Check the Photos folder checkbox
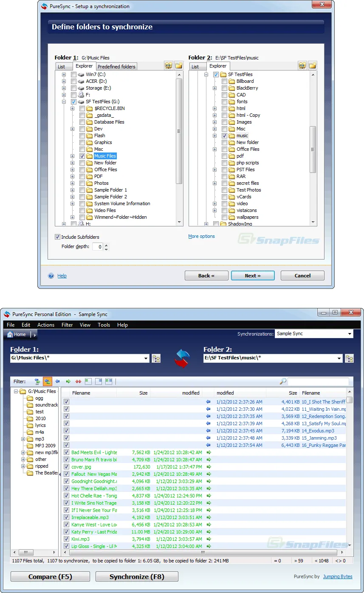This screenshot has width=364, height=593. click(x=82, y=183)
